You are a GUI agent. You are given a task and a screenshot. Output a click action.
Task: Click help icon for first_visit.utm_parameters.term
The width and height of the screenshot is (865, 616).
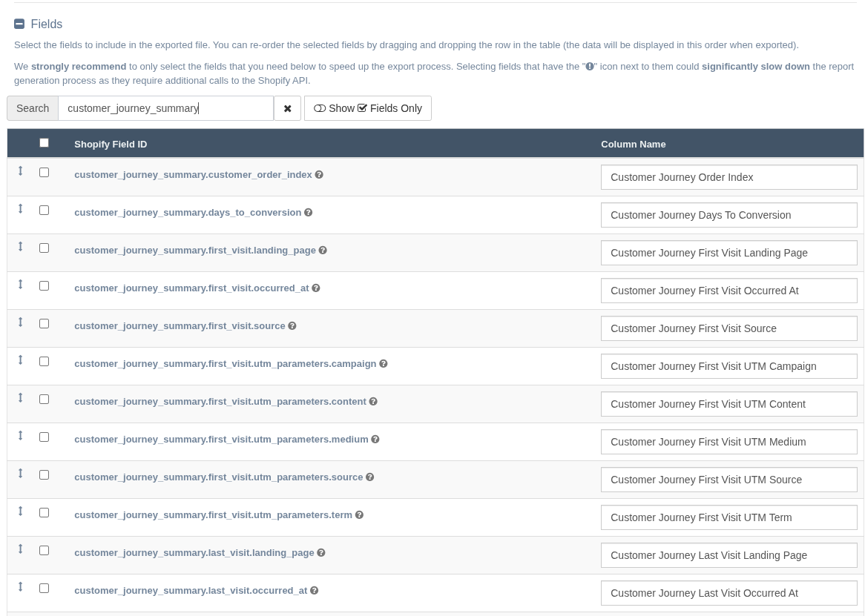click(x=359, y=515)
